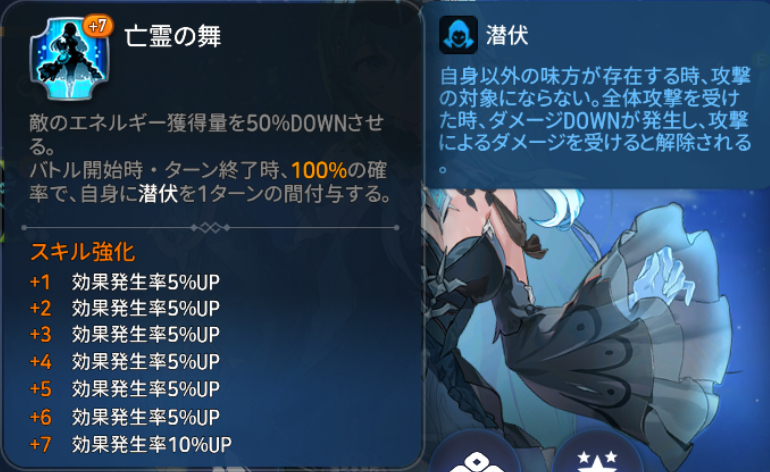Click the 潜伏 hooded figure icon
Viewport: 770px width, 472px height.
458,35
